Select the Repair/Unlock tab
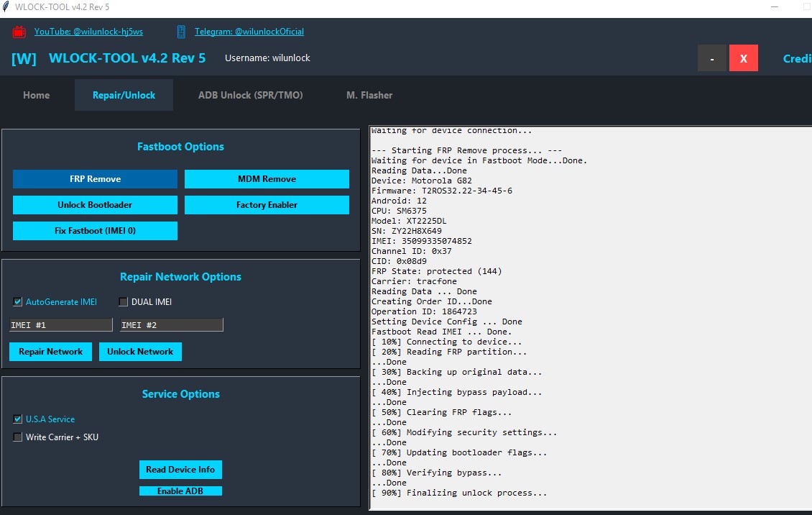 click(124, 96)
